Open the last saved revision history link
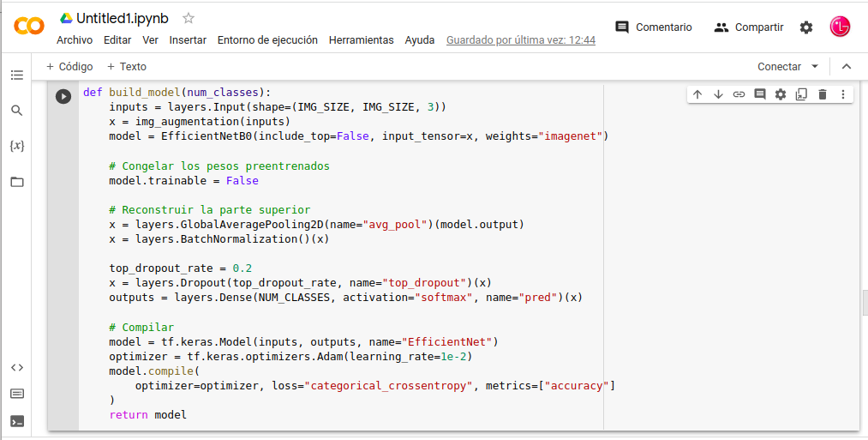Viewport: 868px width, 440px height. click(x=521, y=40)
